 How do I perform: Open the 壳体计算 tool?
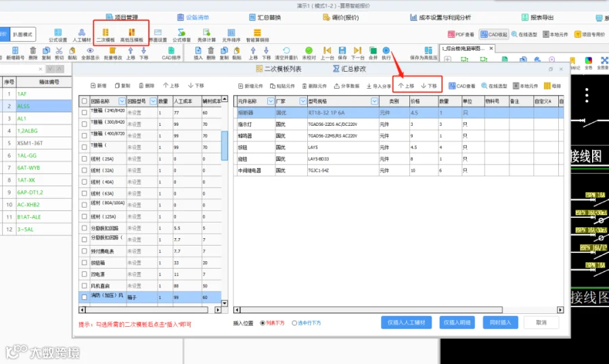point(206,35)
